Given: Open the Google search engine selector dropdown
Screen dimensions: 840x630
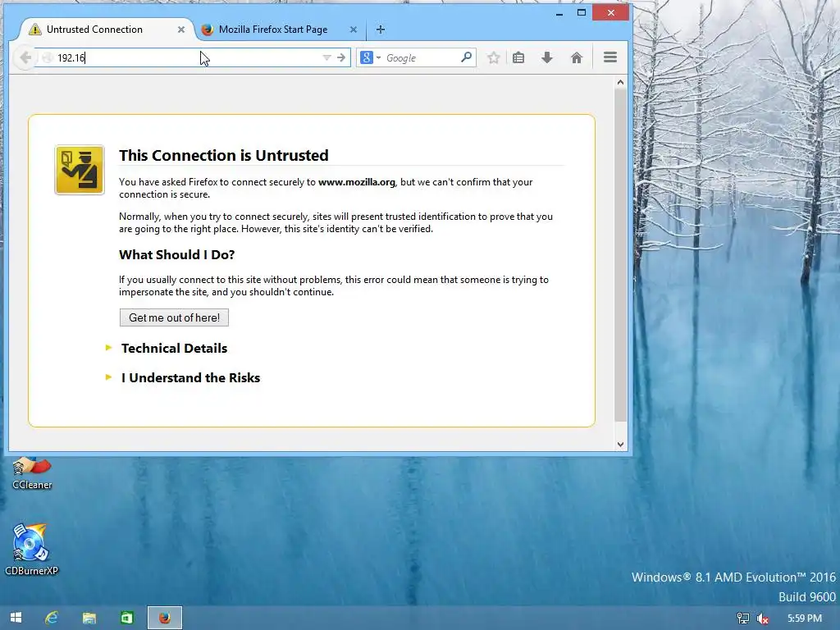Looking at the screenshot, I should (x=370, y=57).
